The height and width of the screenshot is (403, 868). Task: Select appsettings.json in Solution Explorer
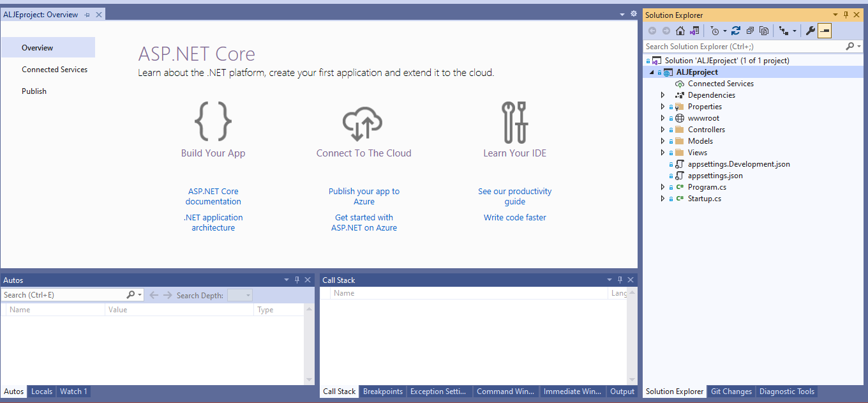(715, 176)
